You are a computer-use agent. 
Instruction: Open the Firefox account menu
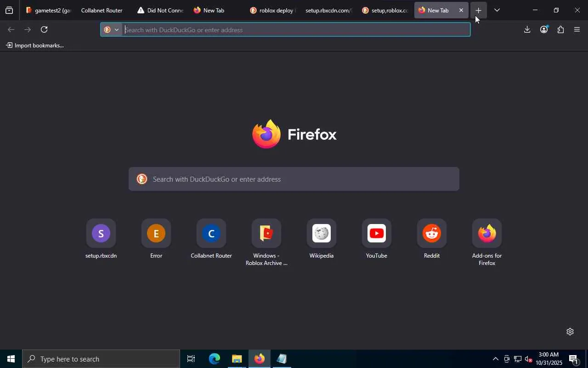[x=544, y=29]
